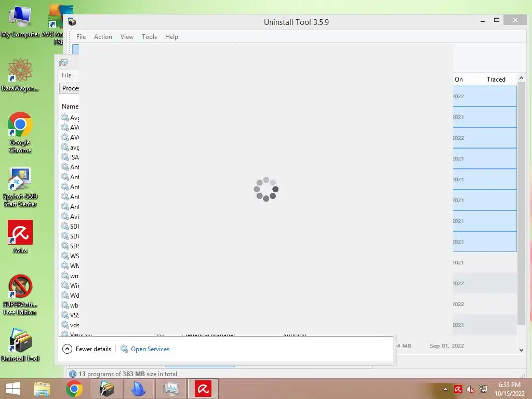Screen dimensions: 532x399
Task: Open the network status tray icon
Action: [x=483, y=389]
